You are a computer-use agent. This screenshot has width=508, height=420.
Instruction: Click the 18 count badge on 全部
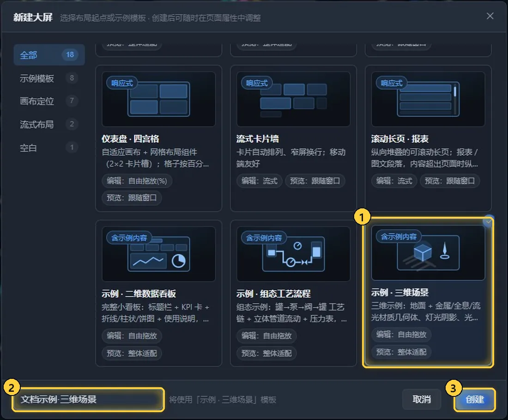click(70, 55)
